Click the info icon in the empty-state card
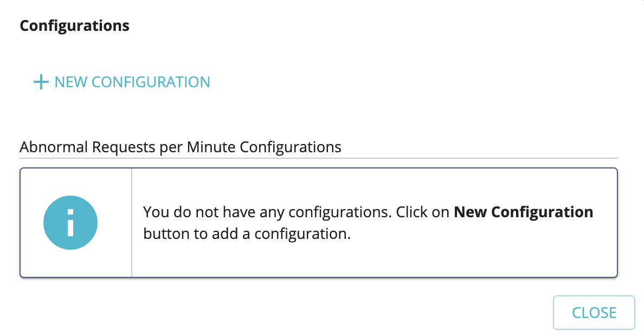 pos(70,222)
